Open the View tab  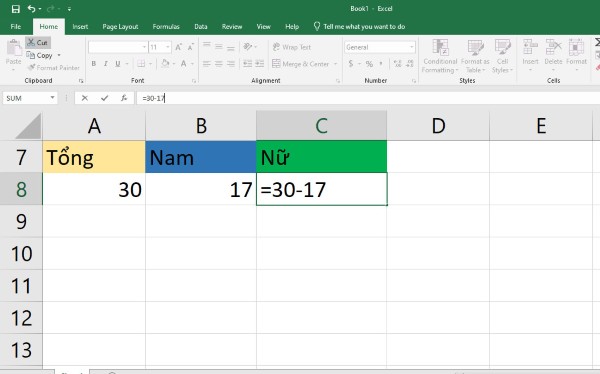(x=263, y=26)
